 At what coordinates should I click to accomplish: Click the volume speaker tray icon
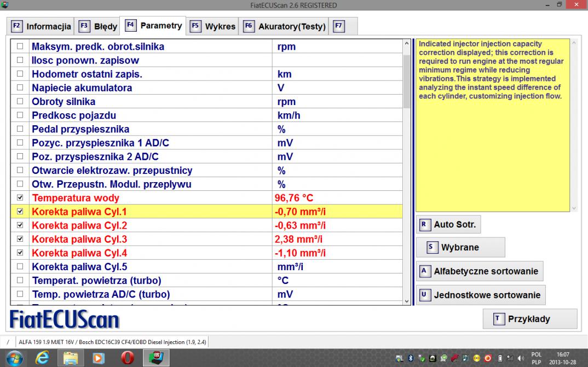click(x=521, y=358)
